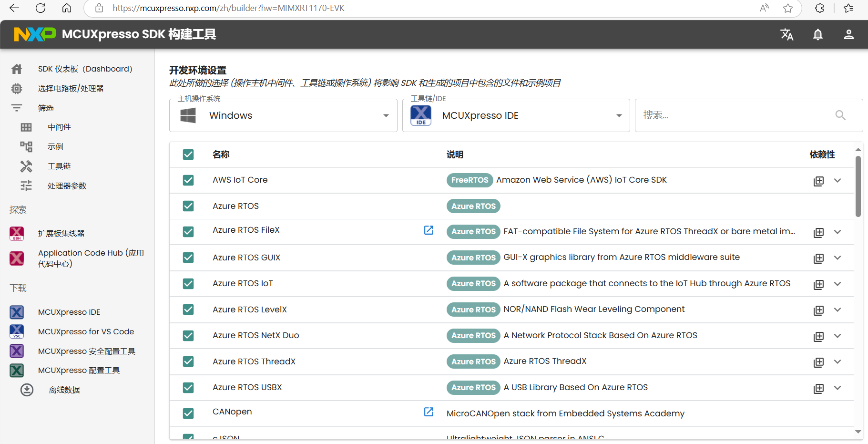Uncheck AWS IoT Core checkbox

coord(188,180)
